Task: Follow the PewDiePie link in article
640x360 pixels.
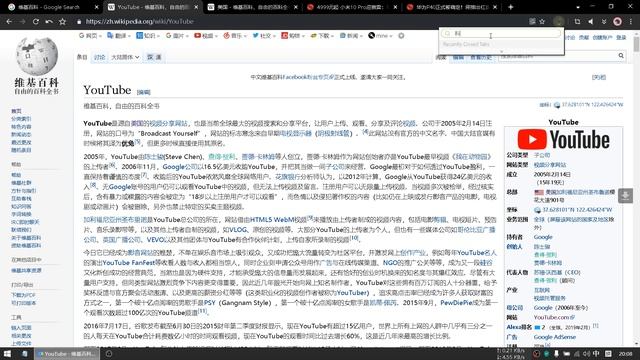Action: [456, 303]
